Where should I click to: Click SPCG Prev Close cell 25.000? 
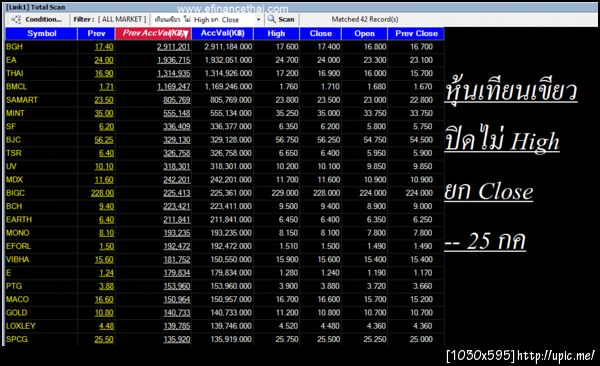coord(421,339)
